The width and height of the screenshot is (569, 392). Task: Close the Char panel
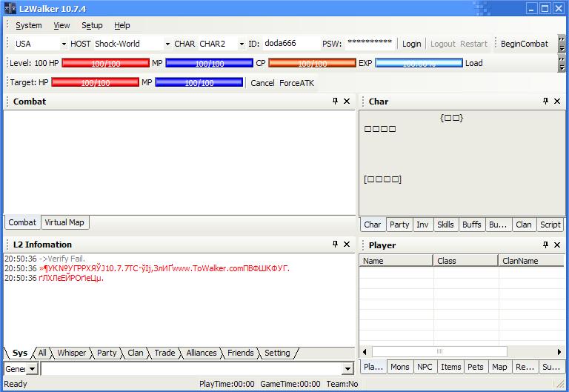click(x=557, y=102)
